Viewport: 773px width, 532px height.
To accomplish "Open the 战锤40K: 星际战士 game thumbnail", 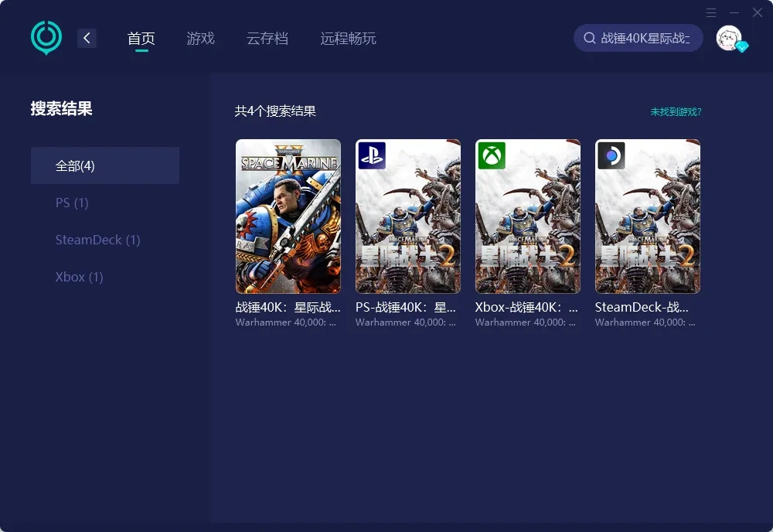I will (288, 217).
